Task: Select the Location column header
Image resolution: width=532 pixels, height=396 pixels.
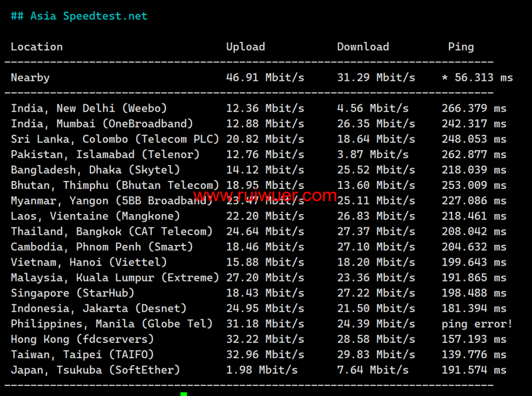Action: [37, 47]
